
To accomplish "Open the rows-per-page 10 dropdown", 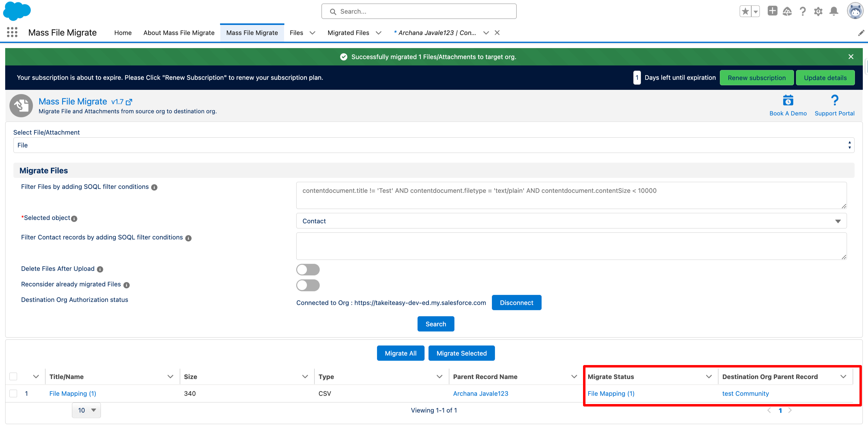I will pyautogui.click(x=86, y=410).
